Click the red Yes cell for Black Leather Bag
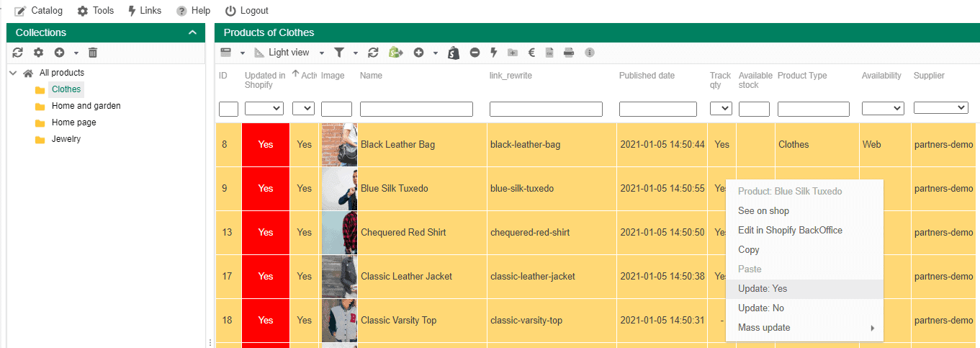The height and width of the screenshot is (348, 980). click(x=266, y=145)
